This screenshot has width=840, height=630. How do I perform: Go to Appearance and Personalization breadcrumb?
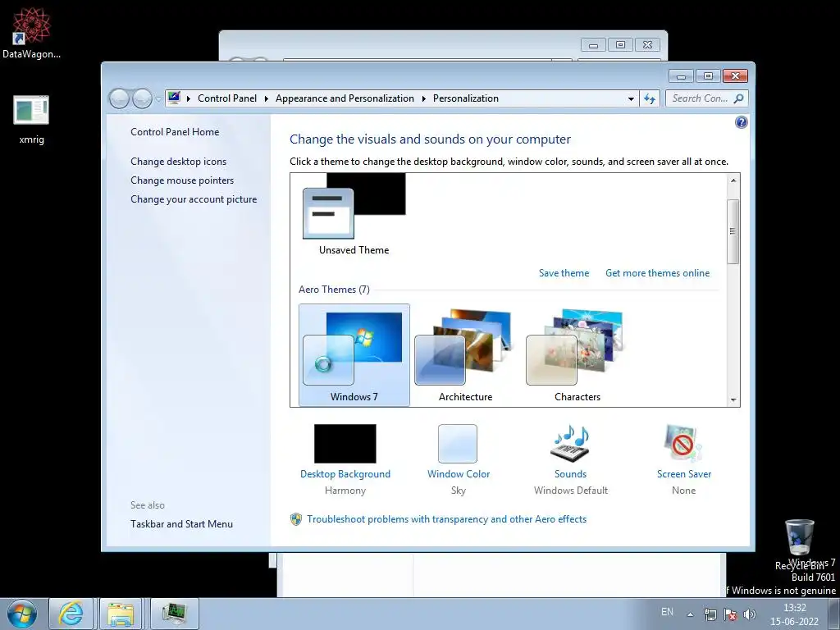point(345,98)
